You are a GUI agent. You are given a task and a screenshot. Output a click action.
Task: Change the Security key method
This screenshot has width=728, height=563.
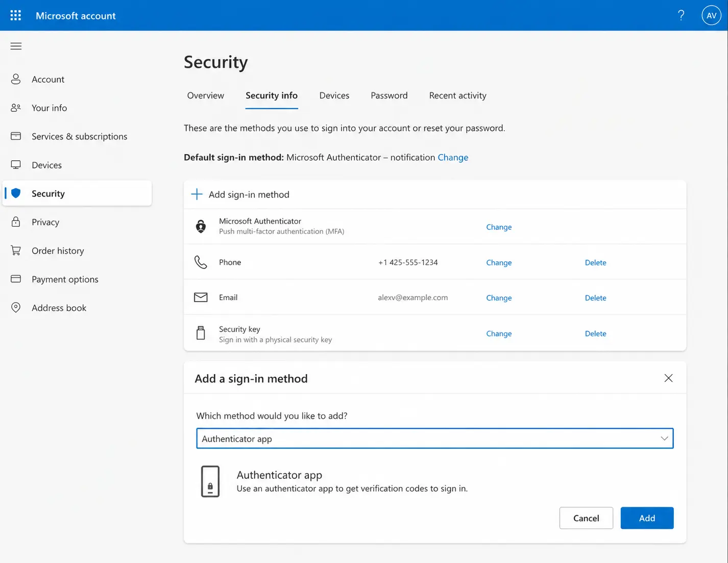coord(499,334)
